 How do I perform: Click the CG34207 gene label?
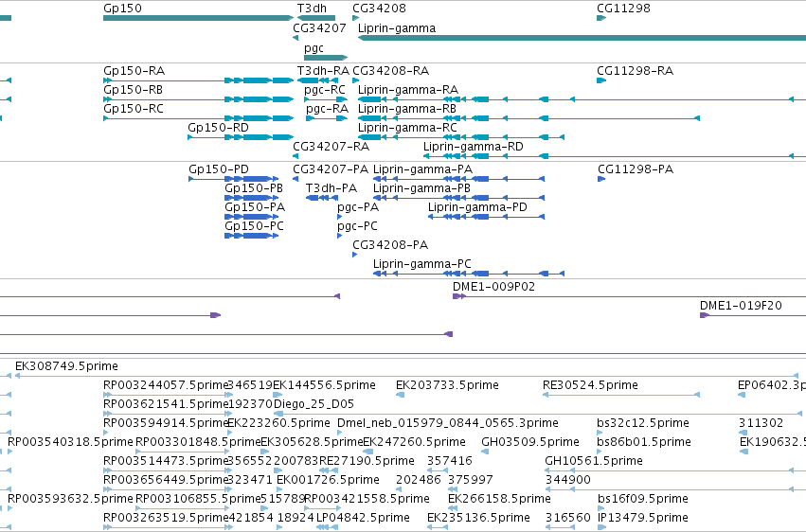click(320, 28)
